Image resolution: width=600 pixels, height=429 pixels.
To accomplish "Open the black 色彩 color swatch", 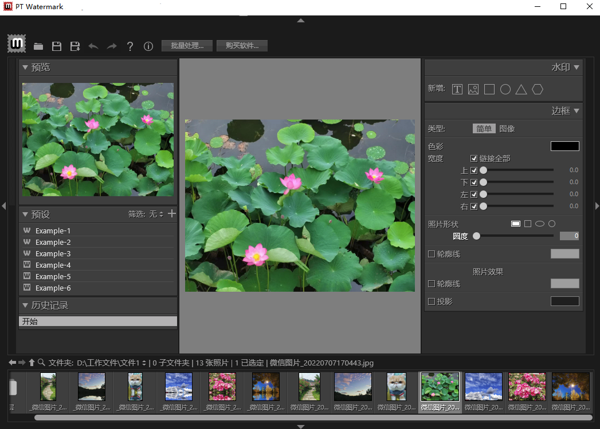I will 564,146.
